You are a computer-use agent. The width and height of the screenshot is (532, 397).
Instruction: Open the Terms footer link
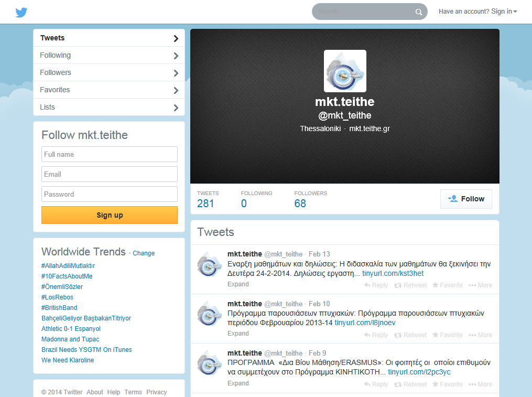133,392
